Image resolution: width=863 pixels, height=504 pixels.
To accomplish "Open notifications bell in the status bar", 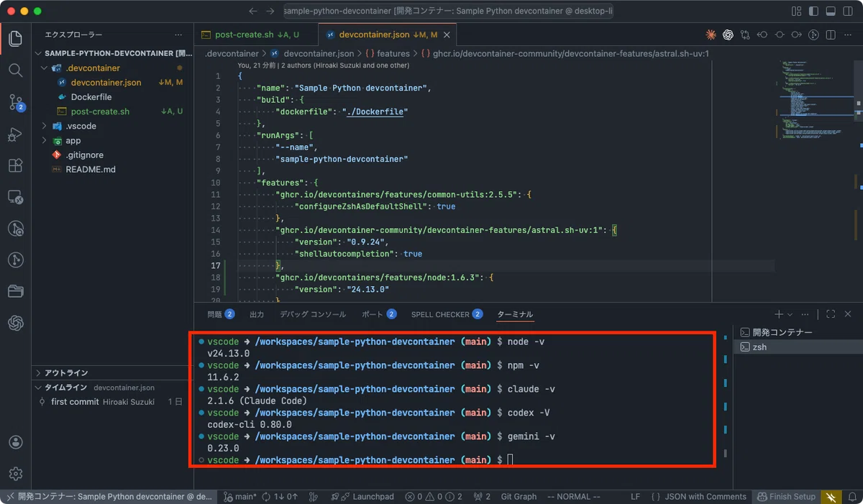I will coord(852,497).
